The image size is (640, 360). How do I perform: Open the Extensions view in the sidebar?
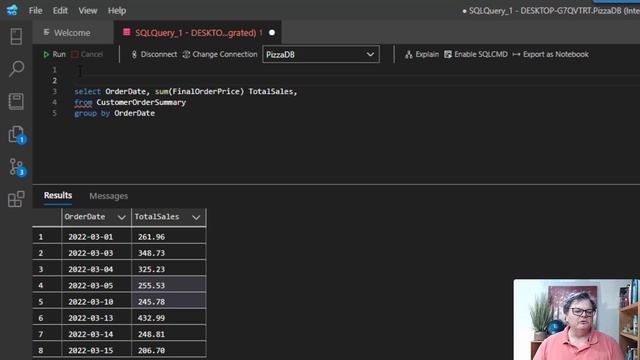[x=16, y=199]
